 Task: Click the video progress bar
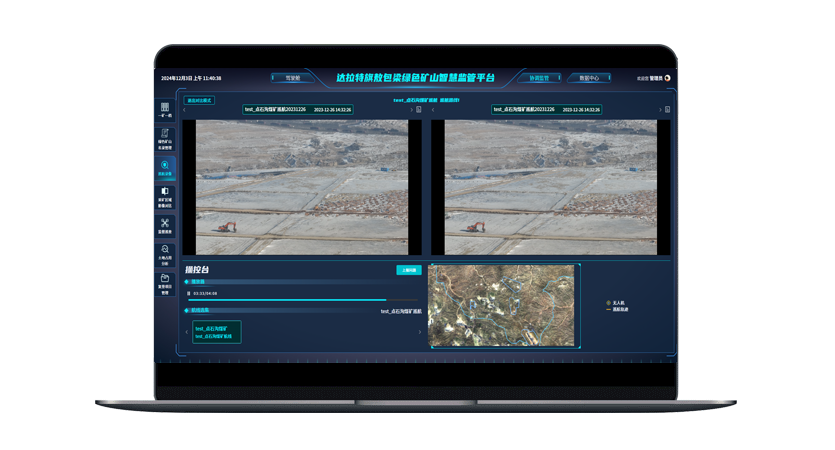pos(304,300)
